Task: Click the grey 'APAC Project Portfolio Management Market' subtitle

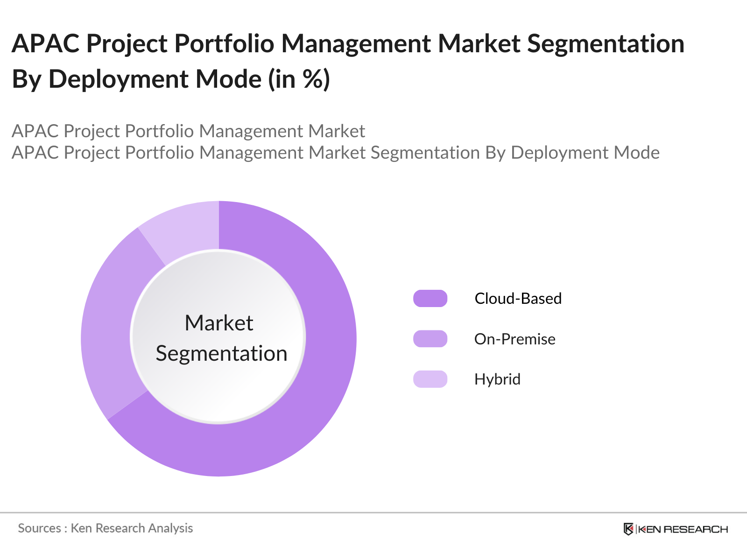Action: point(188,131)
